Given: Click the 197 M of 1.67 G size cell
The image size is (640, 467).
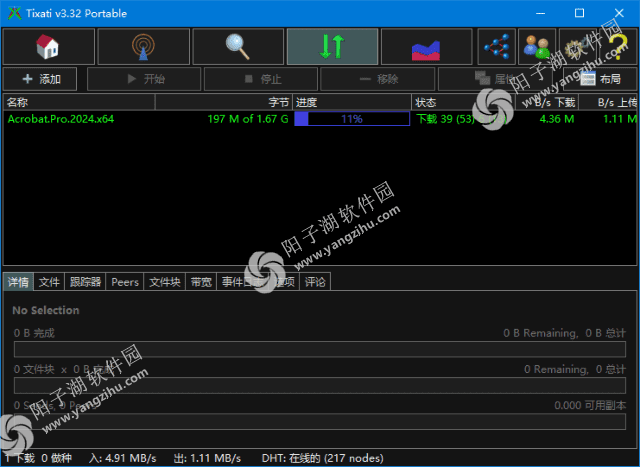Looking at the screenshot, I should coord(248,119).
